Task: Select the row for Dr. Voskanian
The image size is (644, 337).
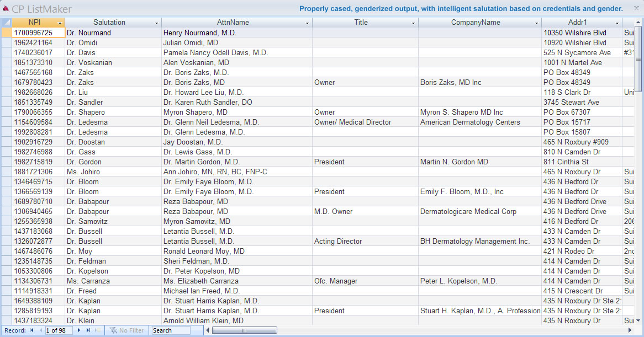Action: (x=6, y=62)
